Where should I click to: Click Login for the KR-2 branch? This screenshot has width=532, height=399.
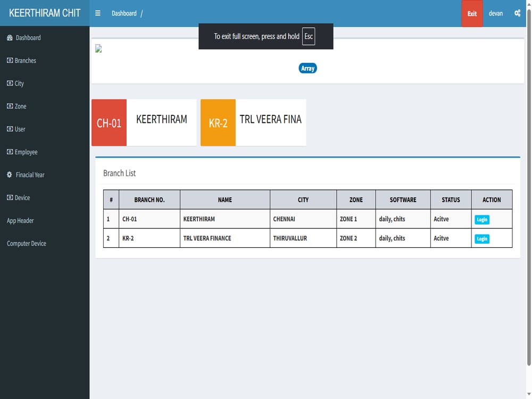tap(482, 239)
